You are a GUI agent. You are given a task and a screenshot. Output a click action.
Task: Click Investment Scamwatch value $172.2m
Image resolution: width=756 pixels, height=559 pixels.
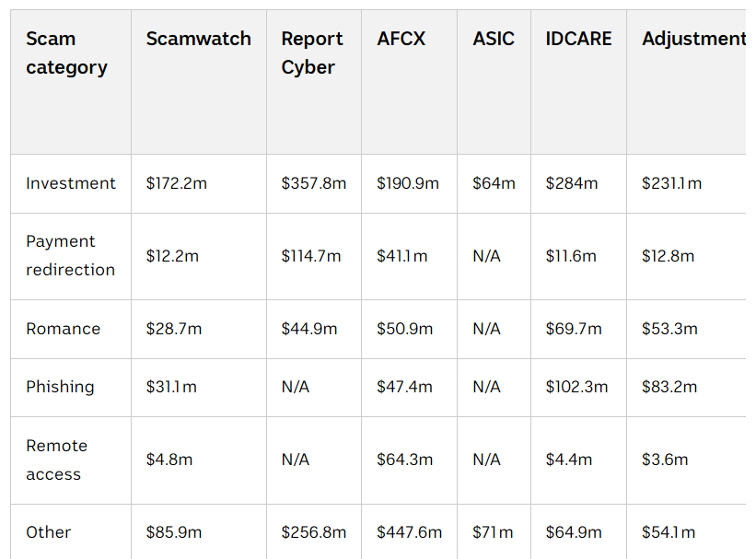pyautogui.click(x=176, y=183)
